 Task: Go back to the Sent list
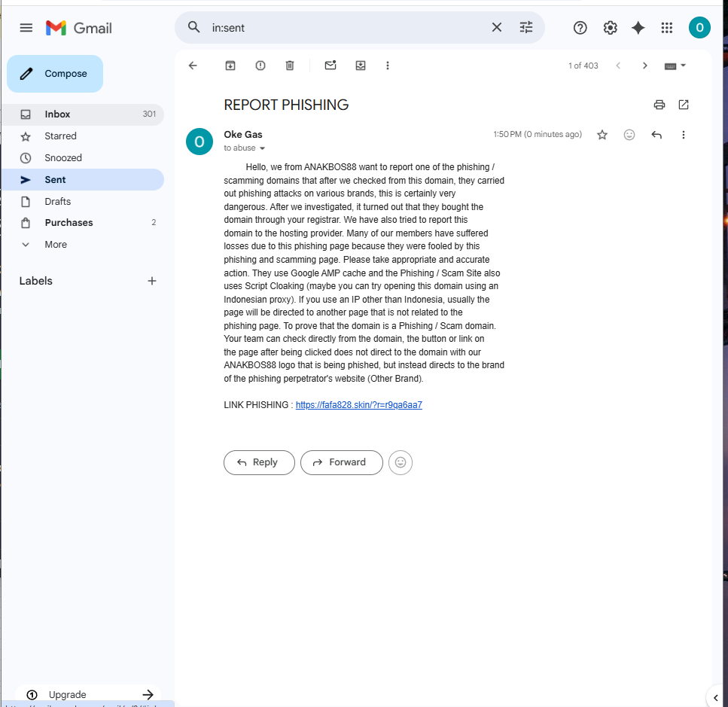tap(193, 66)
